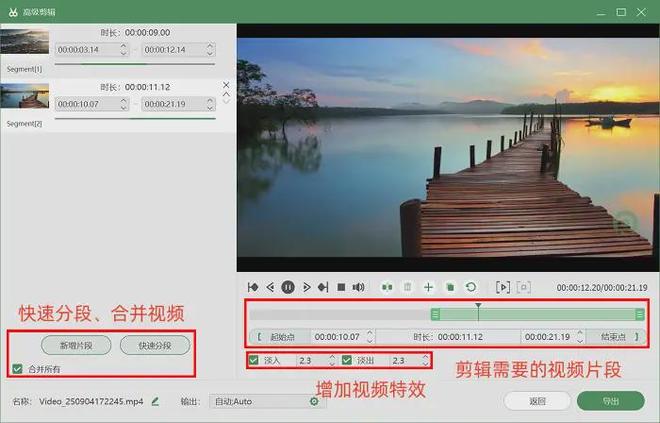Image resolution: width=660 pixels, height=423 pixels.
Task: Stop the video with the stop icon
Action: 341,287
